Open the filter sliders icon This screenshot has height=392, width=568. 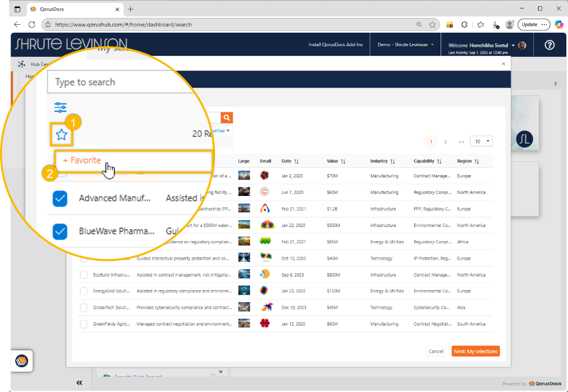click(x=60, y=107)
